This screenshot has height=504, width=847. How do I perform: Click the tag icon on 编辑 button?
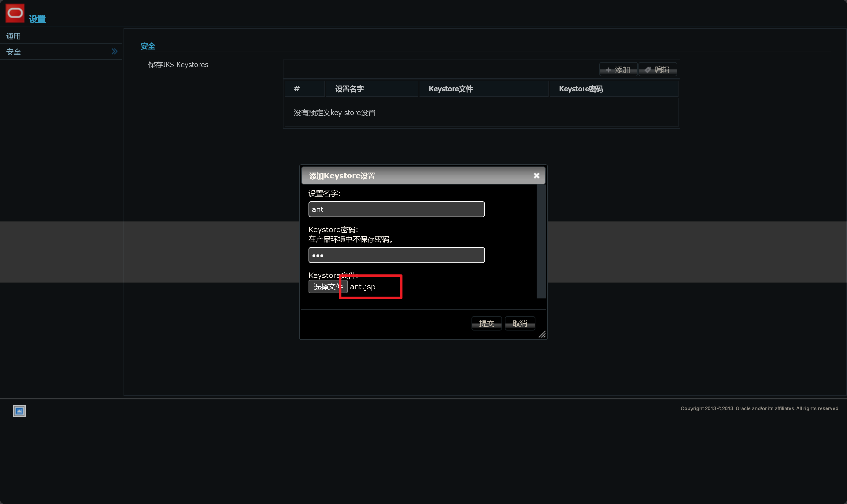pyautogui.click(x=648, y=70)
